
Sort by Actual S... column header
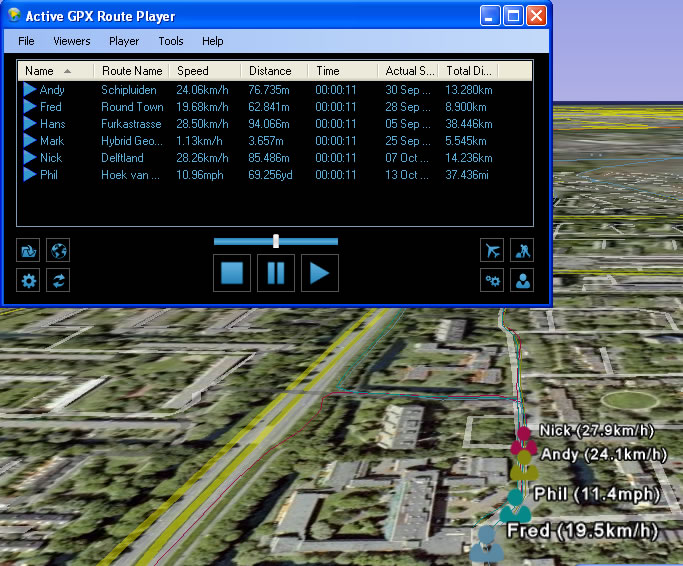click(408, 71)
